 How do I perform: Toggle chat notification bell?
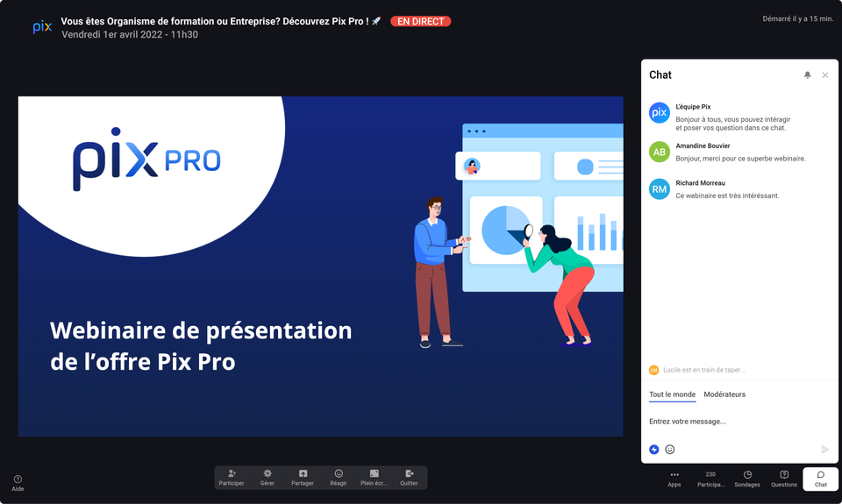[x=807, y=75]
